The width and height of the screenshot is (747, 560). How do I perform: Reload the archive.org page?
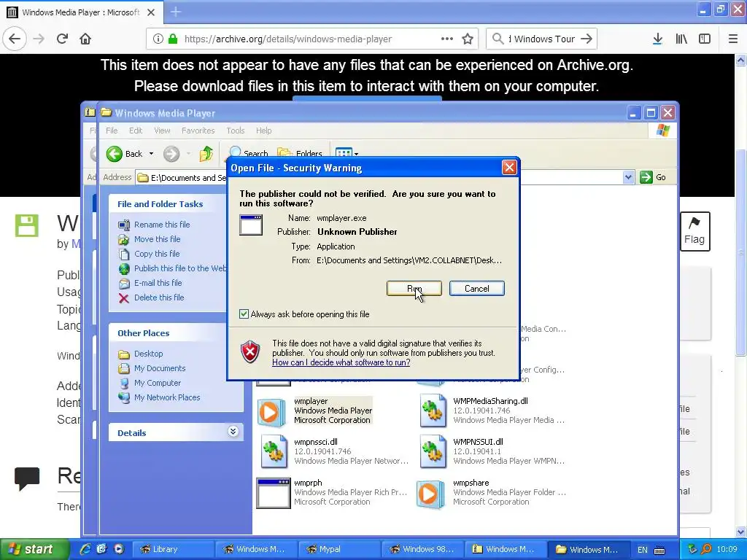pyautogui.click(x=63, y=39)
